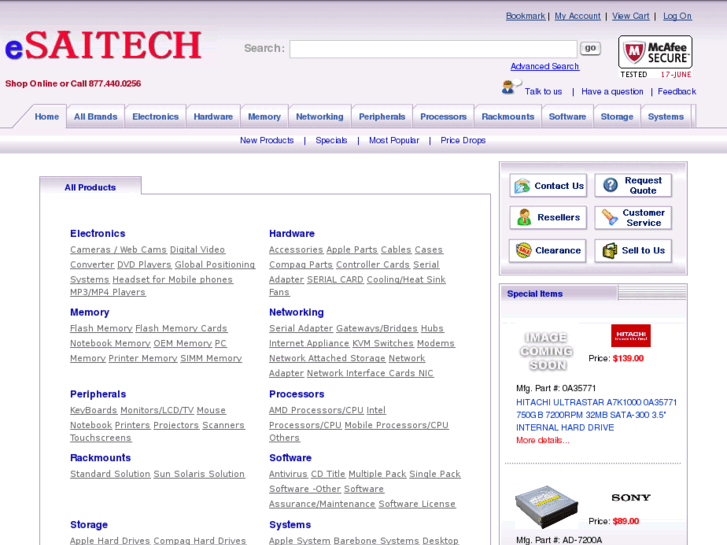Image resolution: width=727 pixels, height=545 pixels.
Task: Open the Sun Solaris Solution link
Action: 199,474
